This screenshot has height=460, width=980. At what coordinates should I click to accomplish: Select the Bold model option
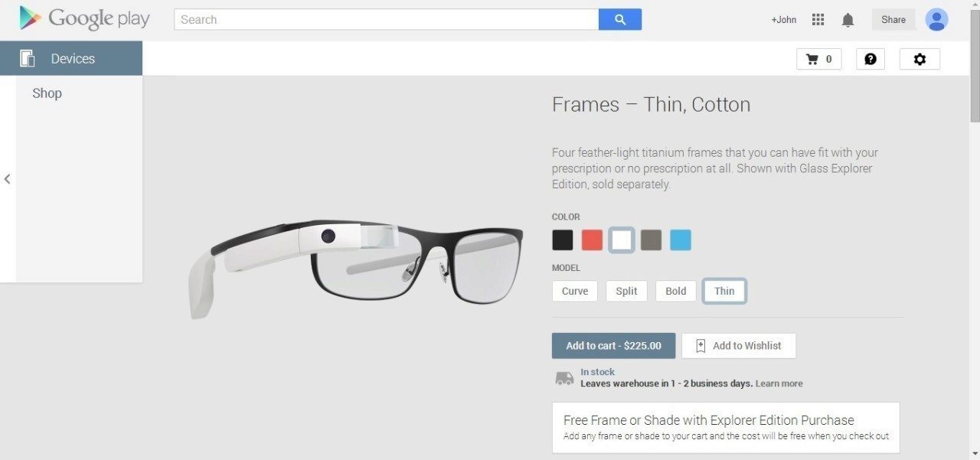[676, 291]
